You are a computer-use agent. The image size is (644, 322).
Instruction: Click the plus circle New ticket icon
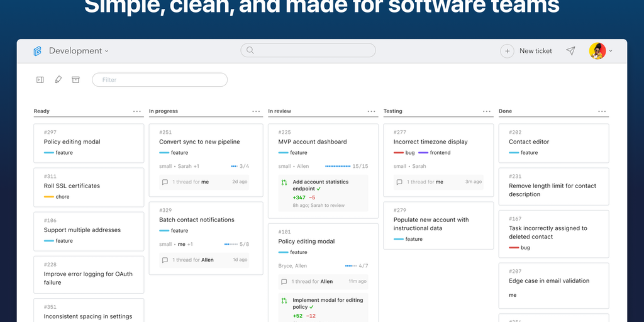[507, 51]
